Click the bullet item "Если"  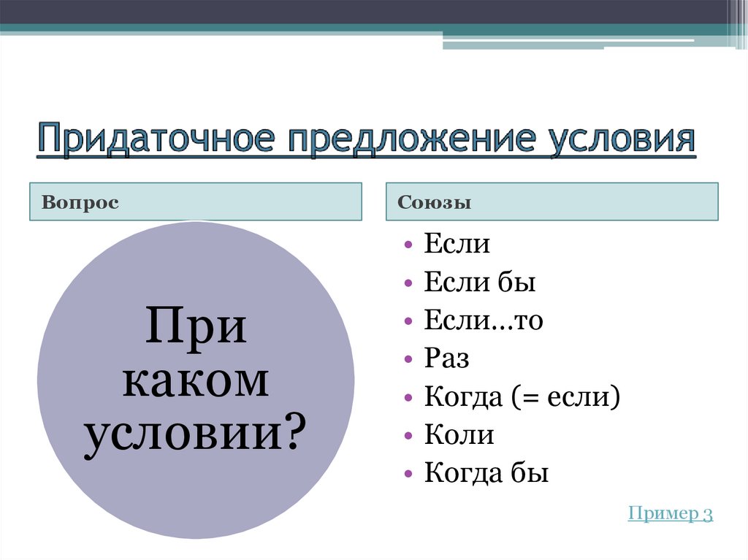coord(457,244)
